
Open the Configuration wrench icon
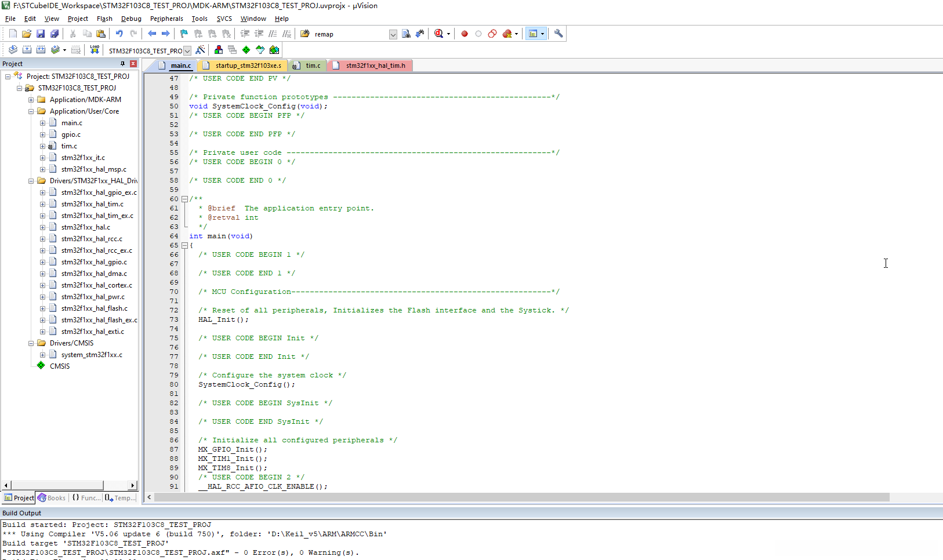[558, 34]
